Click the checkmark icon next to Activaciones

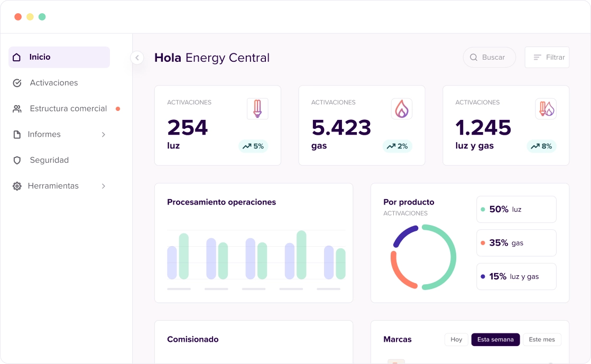(x=17, y=83)
